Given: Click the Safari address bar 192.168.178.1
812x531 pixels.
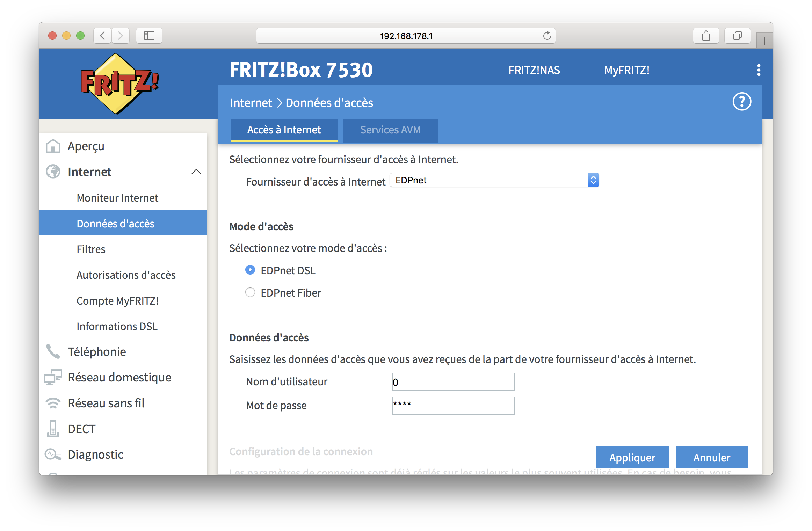Looking at the screenshot, I should (x=406, y=36).
